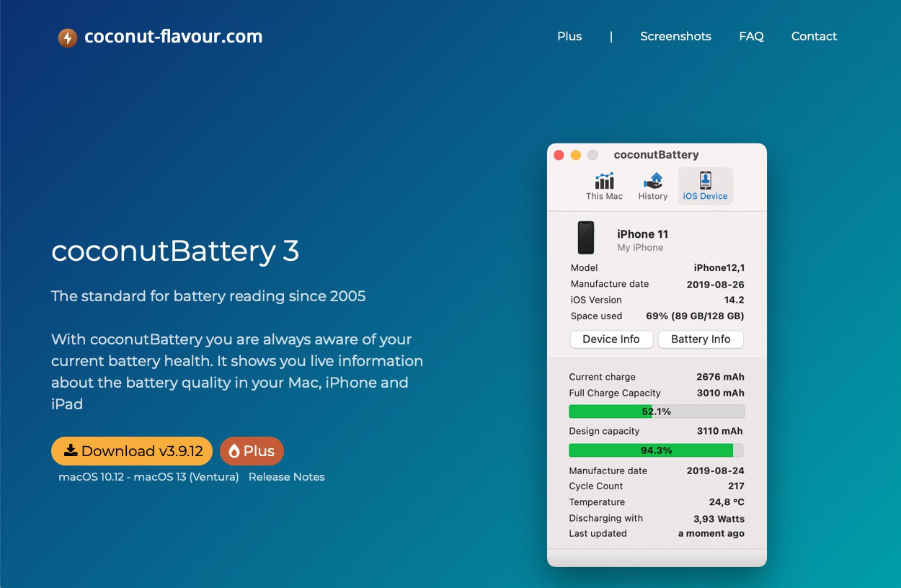The height and width of the screenshot is (588, 901).
Task: Click the coconutBattery window title
Action: [656, 155]
